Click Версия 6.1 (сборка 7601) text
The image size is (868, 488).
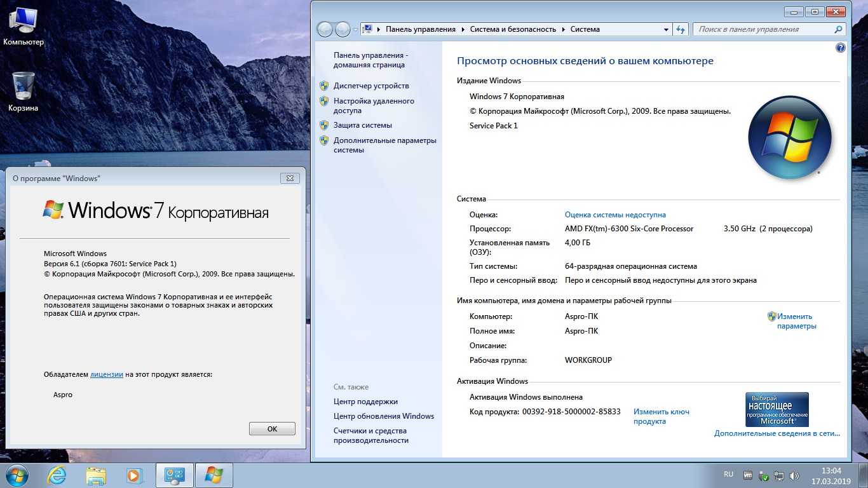pyautogui.click(x=110, y=264)
